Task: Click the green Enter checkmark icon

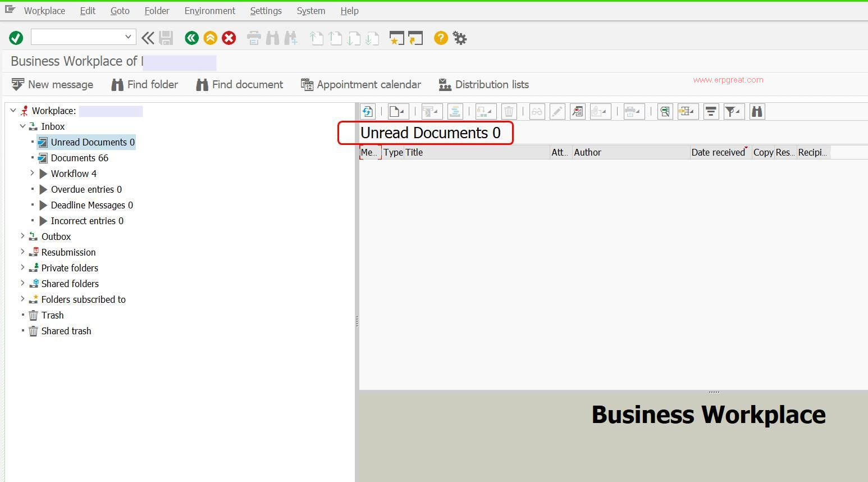Action: pyautogui.click(x=16, y=38)
